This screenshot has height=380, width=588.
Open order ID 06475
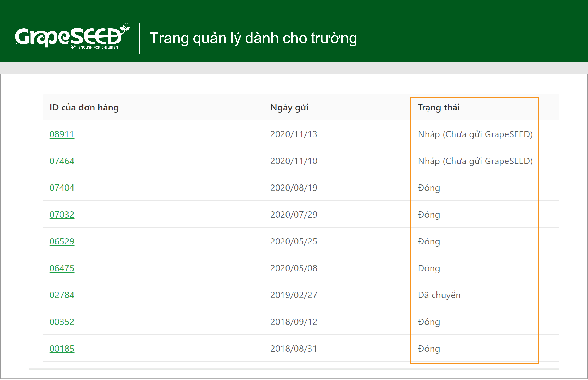(x=62, y=268)
